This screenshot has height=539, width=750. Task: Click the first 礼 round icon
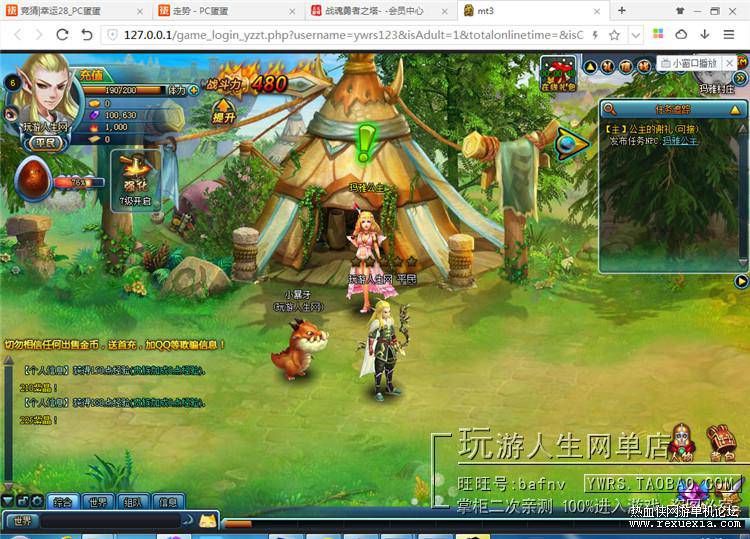coord(608,67)
